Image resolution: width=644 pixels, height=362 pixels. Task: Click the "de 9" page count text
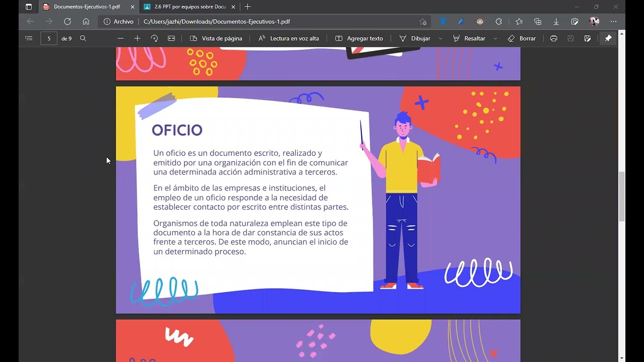(x=66, y=38)
